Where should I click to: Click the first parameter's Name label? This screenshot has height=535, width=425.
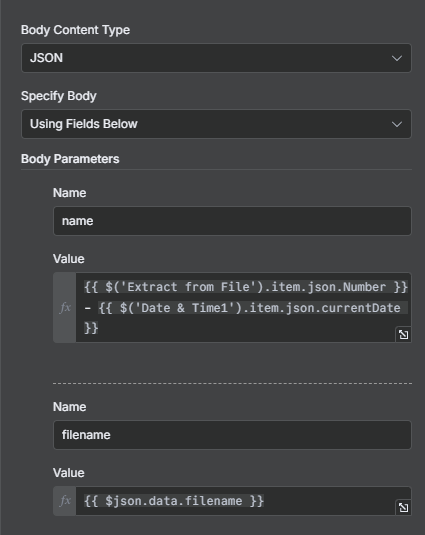(69, 193)
